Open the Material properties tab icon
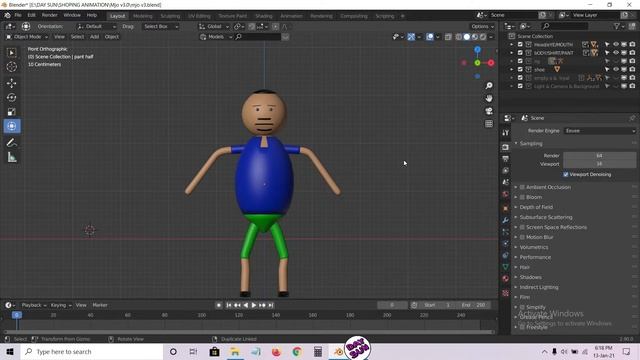This screenshot has width=640, height=360. 506,279
